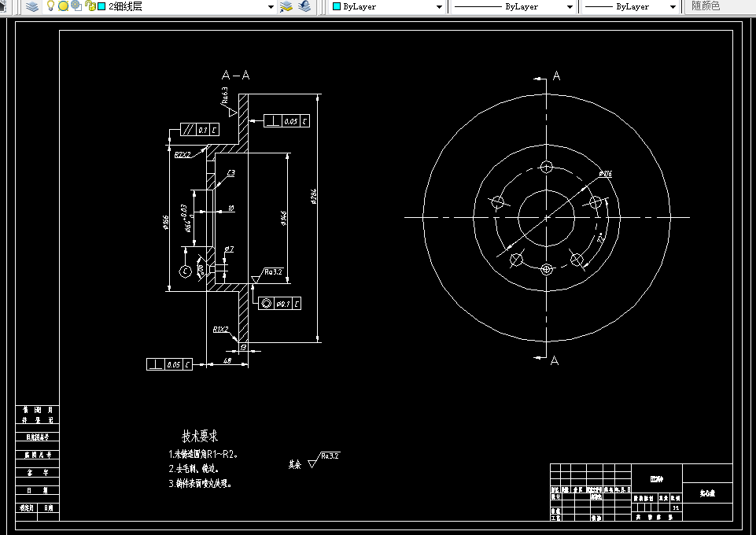Select the lower A section arrow label

pos(555,360)
